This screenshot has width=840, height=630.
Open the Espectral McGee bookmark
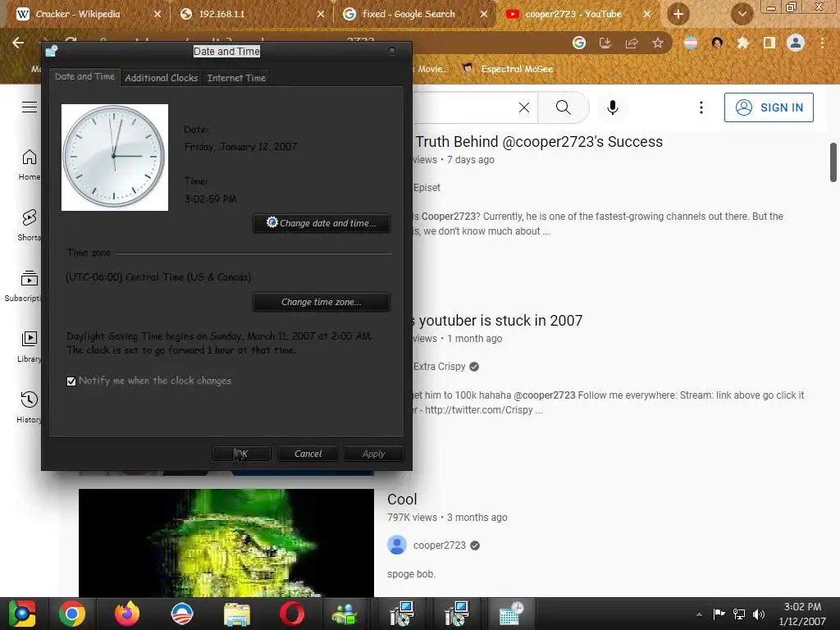click(x=507, y=69)
